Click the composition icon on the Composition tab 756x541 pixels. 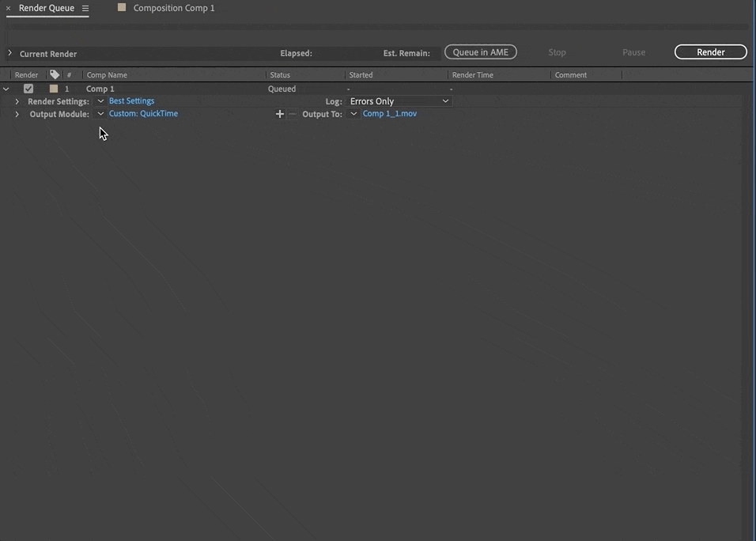coord(122,7)
